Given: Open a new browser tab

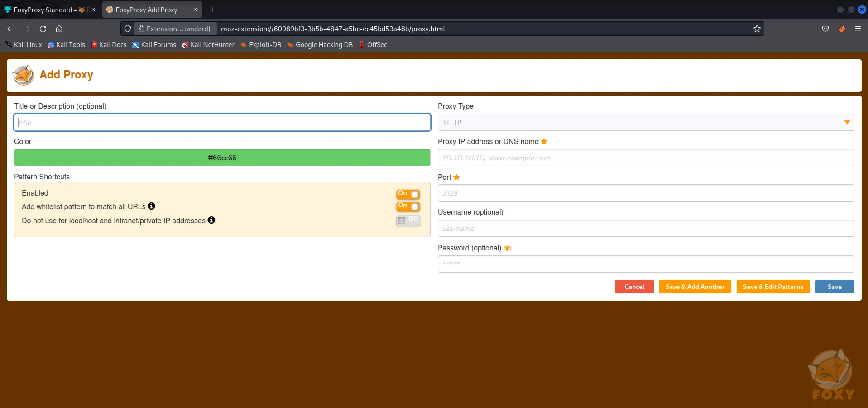Looking at the screenshot, I should pyautogui.click(x=212, y=10).
